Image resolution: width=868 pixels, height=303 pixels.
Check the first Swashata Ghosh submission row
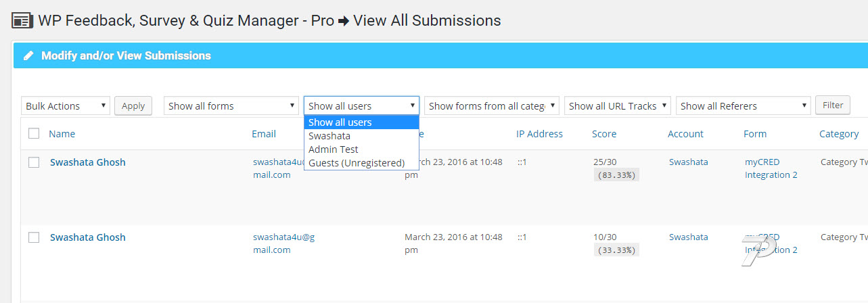pyautogui.click(x=34, y=162)
